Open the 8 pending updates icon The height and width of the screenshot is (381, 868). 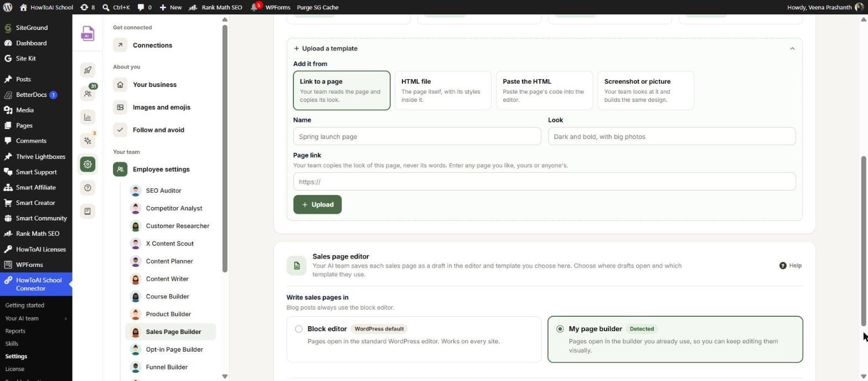pos(87,7)
